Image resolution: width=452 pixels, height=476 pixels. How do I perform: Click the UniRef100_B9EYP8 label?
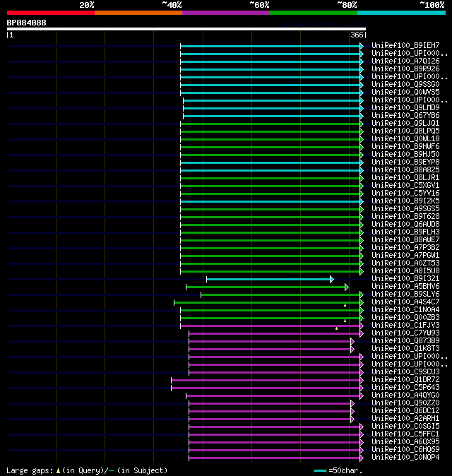tap(405, 162)
